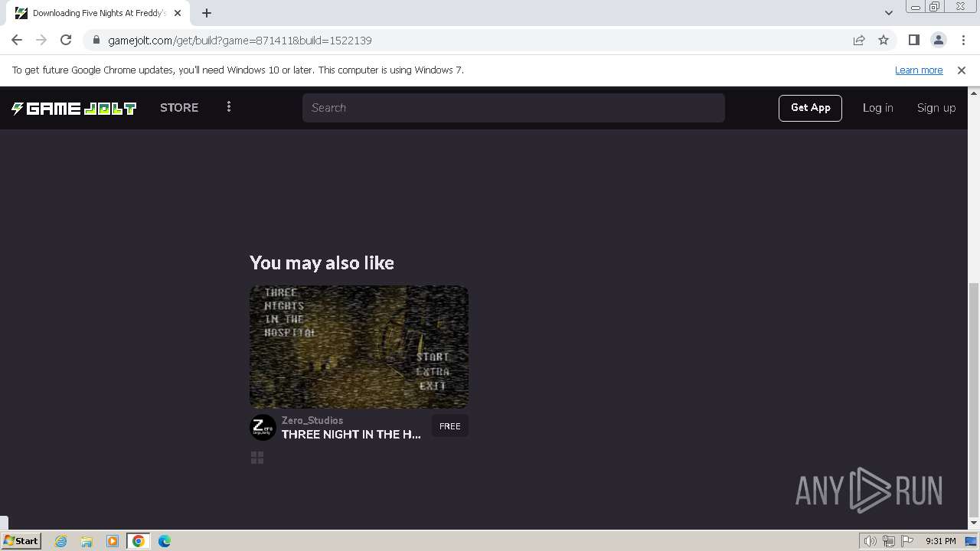The width and height of the screenshot is (980, 551).
Task: Open the Windows Start menu
Action: point(21,540)
